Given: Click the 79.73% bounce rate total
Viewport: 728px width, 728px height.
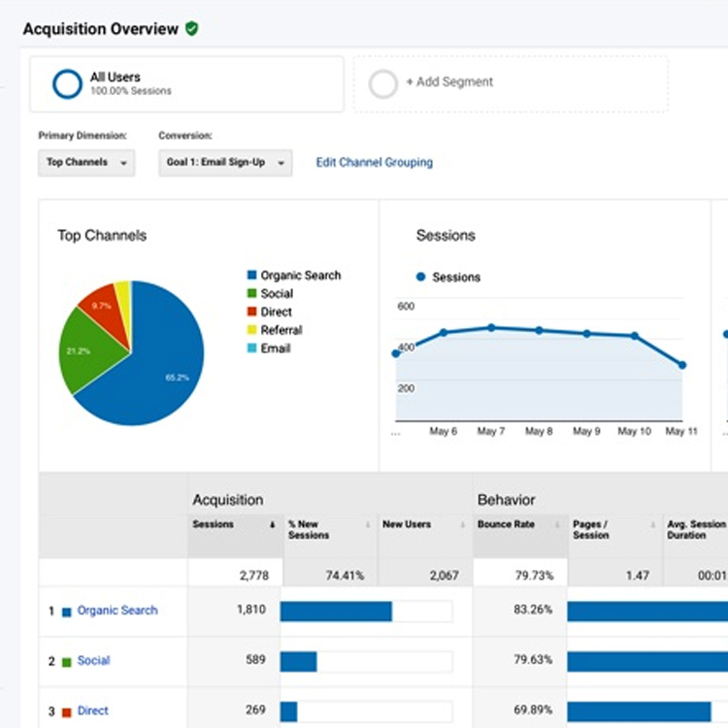Looking at the screenshot, I should [535, 576].
